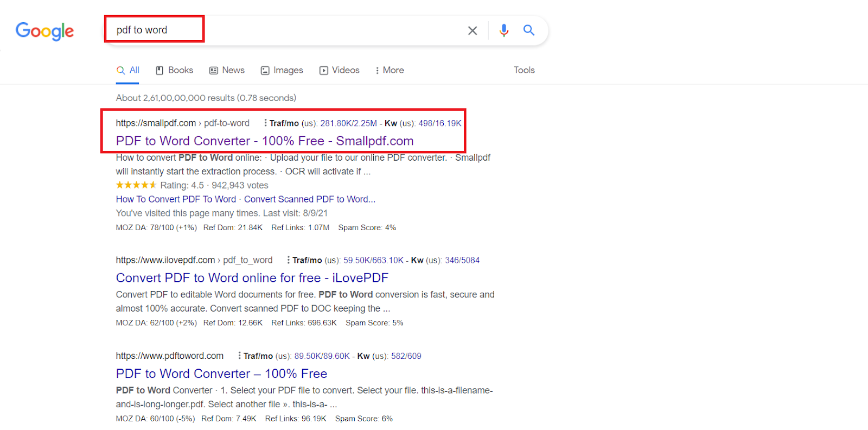Click the blue magnifier search icon
Image resolution: width=868 pixels, height=430 pixels.
point(529,30)
